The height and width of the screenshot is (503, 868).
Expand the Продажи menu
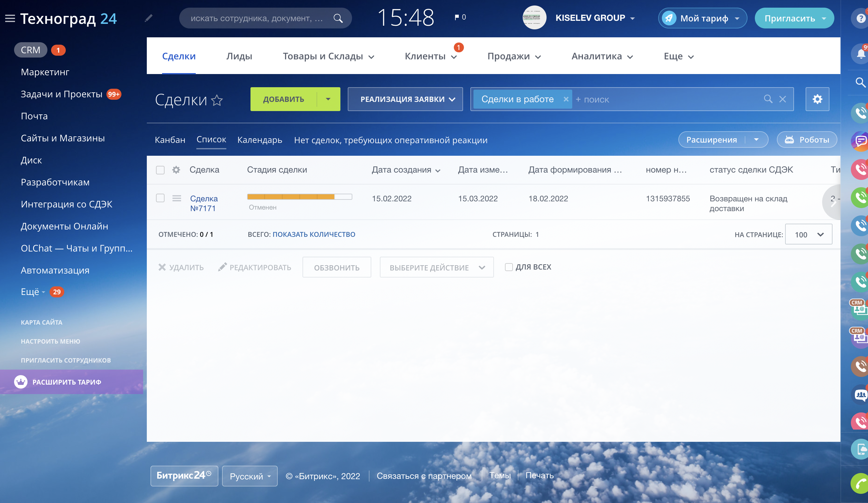point(514,56)
